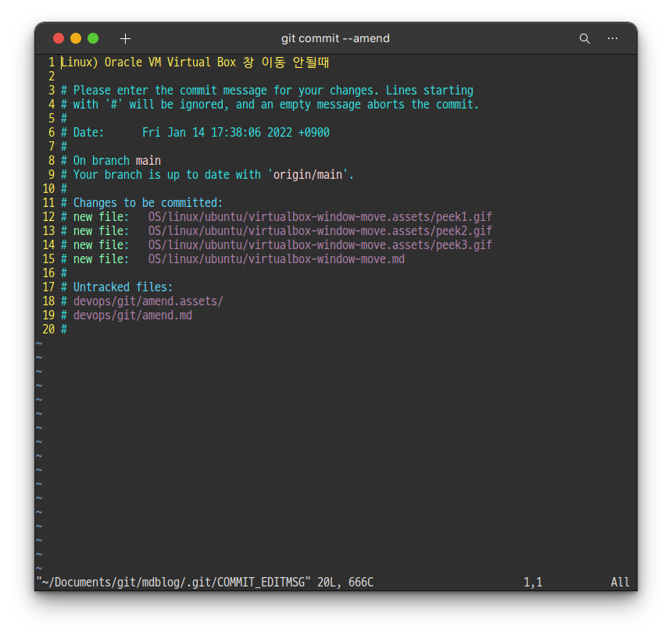Click the file path ending in peek1.gif

320,216
